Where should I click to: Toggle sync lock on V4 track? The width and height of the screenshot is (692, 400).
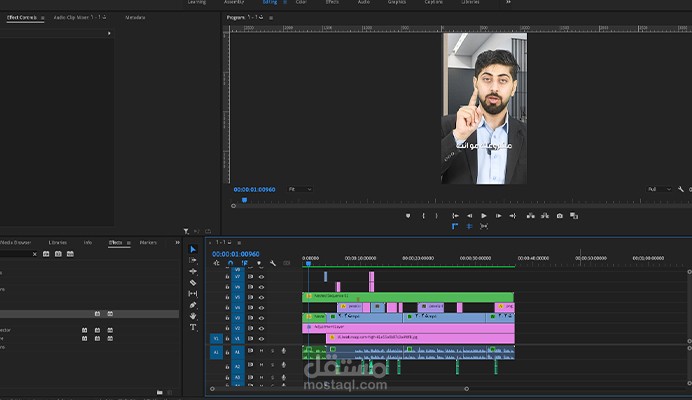[250, 307]
